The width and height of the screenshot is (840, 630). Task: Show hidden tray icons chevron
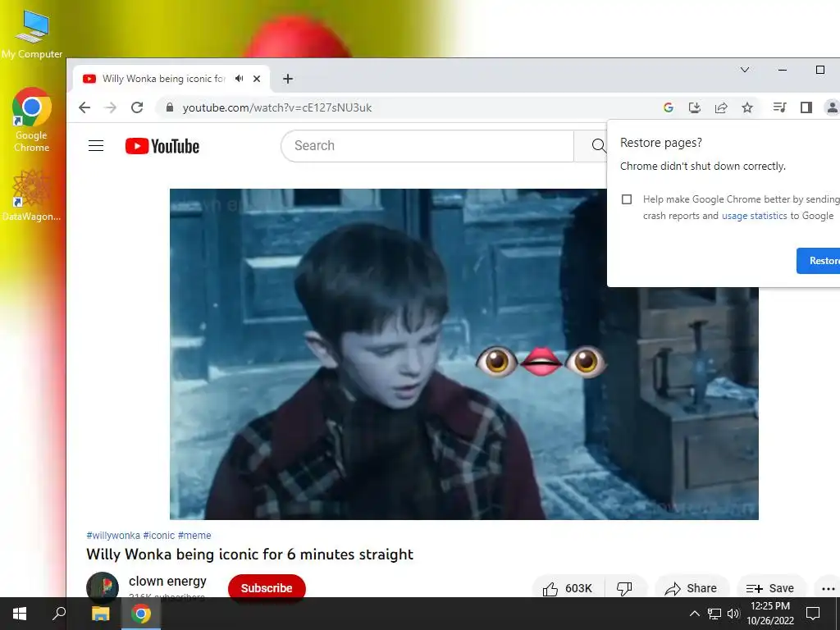point(694,614)
